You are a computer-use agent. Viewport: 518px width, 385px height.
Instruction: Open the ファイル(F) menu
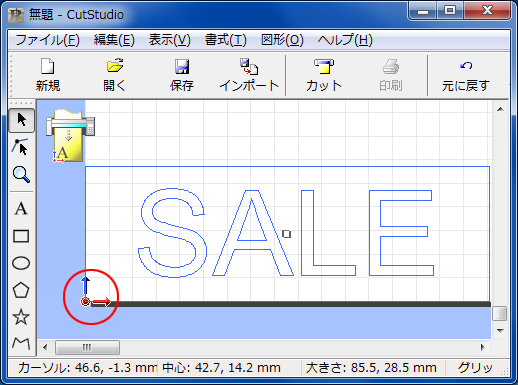(x=48, y=40)
